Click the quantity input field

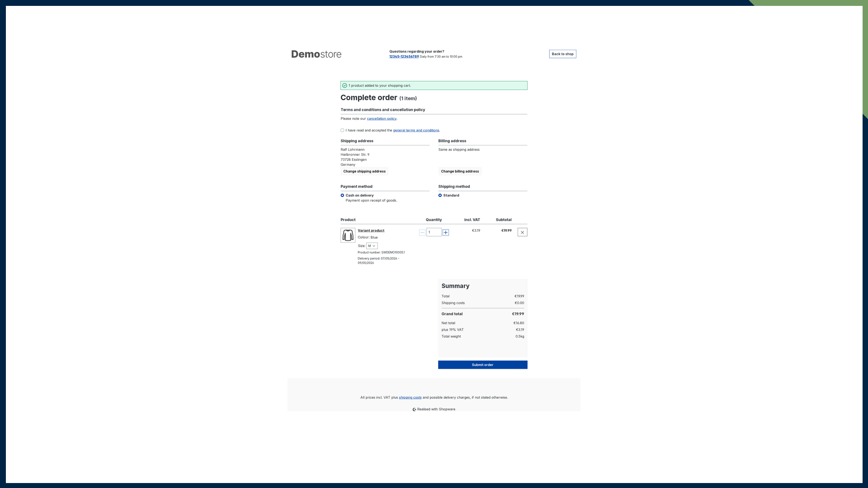[434, 232]
